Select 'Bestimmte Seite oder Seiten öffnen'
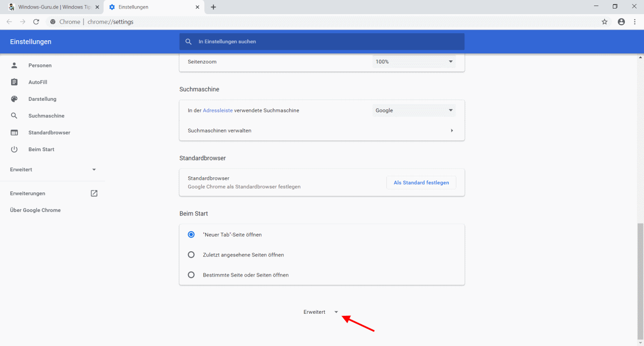644x346 pixels. point(191,274)
